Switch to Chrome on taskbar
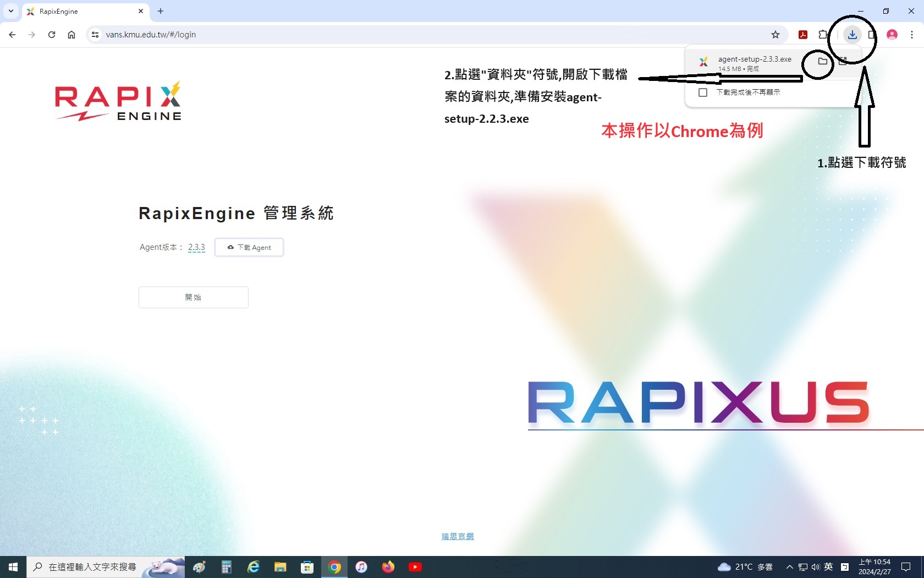This screenshot has height=578, width=924. (334, 567)
